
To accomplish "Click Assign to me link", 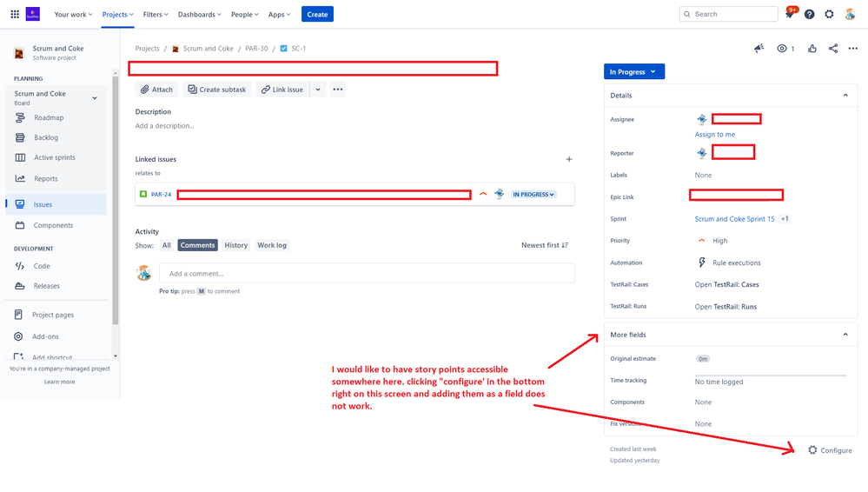I will pos(715,134).
